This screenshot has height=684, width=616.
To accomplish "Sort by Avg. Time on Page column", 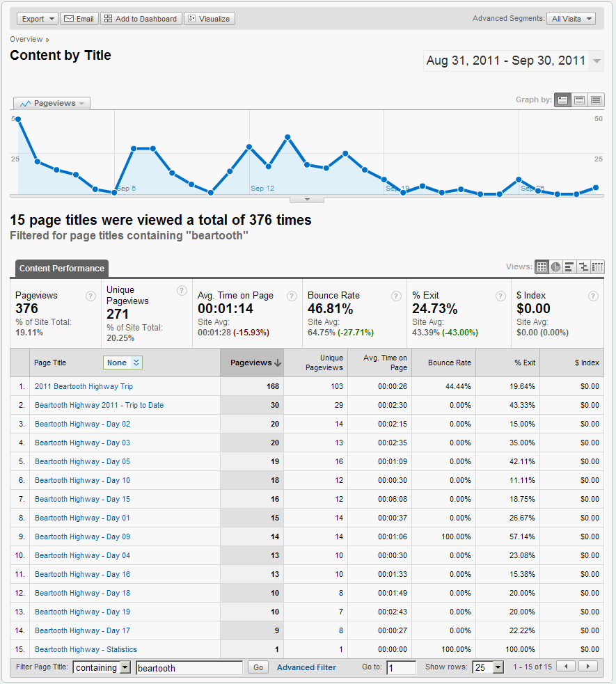I will coord(380,363).
